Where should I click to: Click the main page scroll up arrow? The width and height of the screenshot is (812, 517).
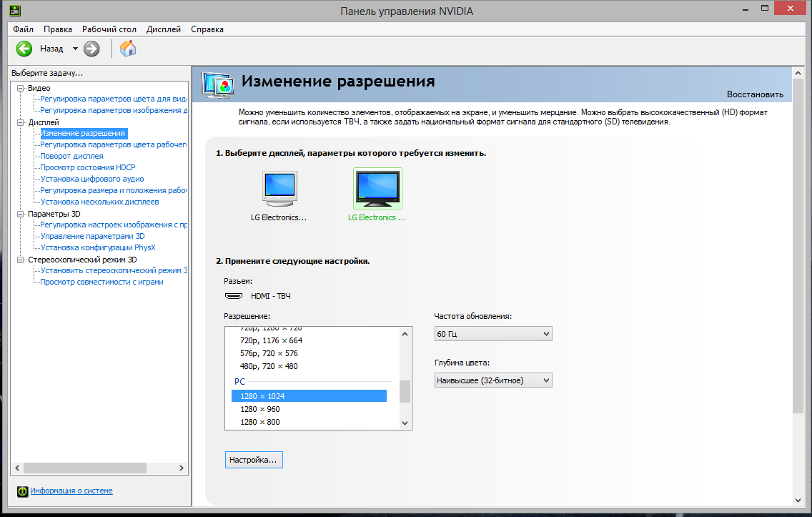(798, 73)
